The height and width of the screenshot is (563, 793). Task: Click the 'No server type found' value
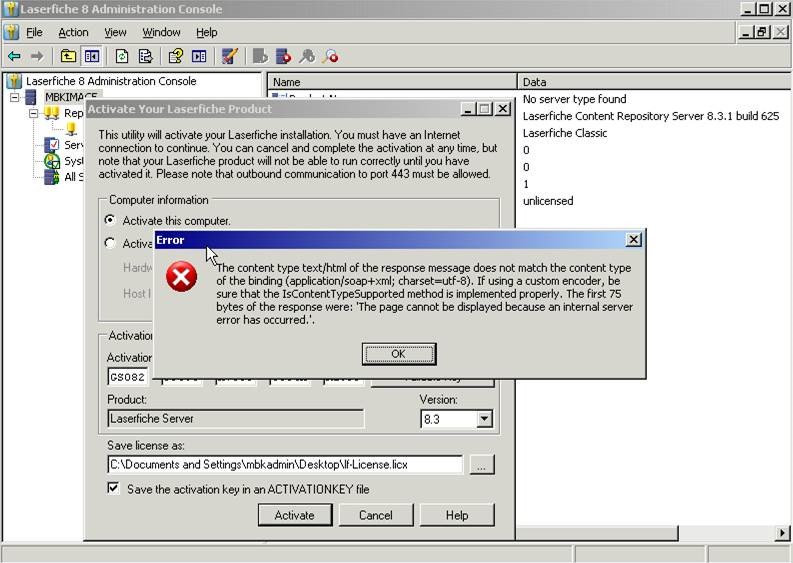click(575, 99)
